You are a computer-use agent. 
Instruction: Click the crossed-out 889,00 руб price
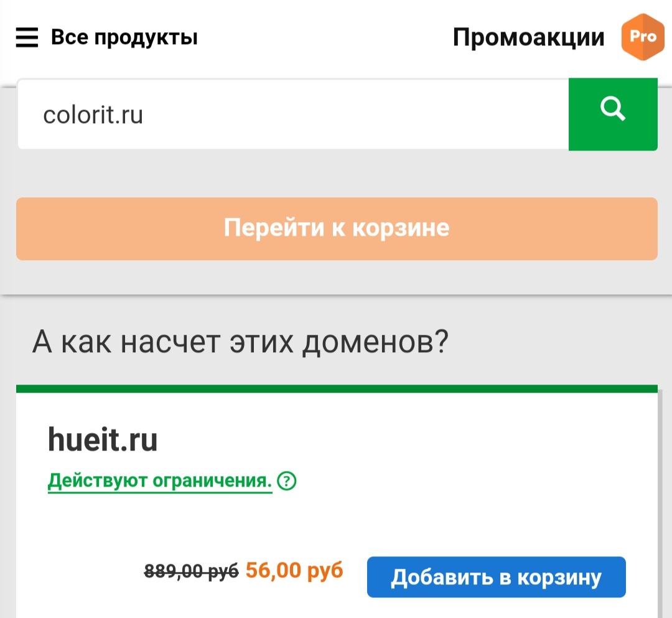tap(191, 571)
